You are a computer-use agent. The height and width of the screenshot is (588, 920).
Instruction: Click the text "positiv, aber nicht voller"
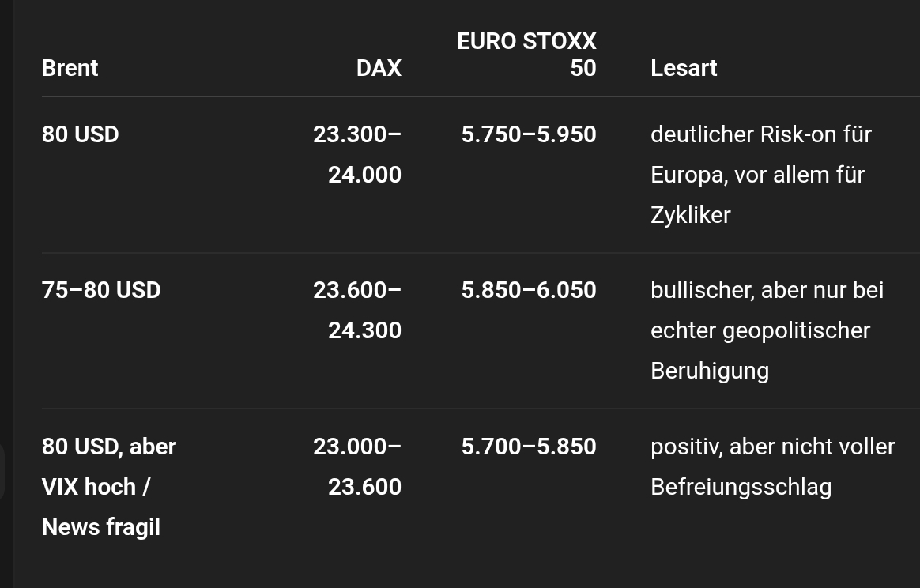(x=772, y=447)
